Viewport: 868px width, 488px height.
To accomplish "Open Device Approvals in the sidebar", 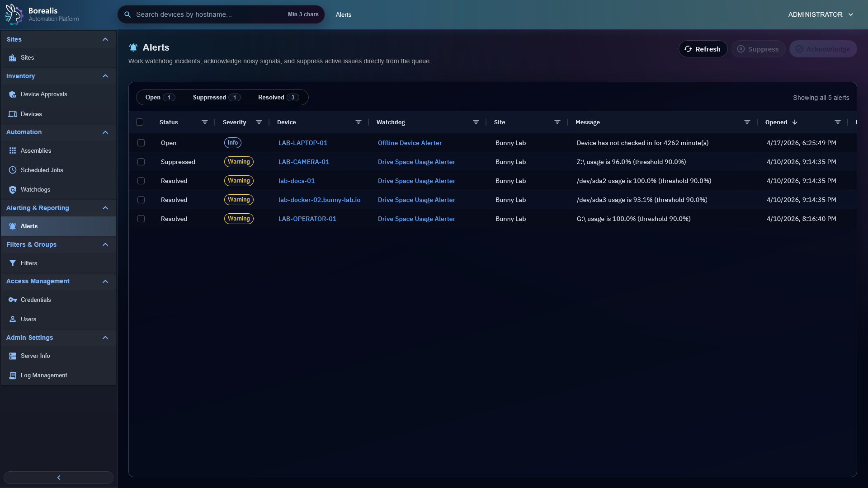I will tap(58, 94).
